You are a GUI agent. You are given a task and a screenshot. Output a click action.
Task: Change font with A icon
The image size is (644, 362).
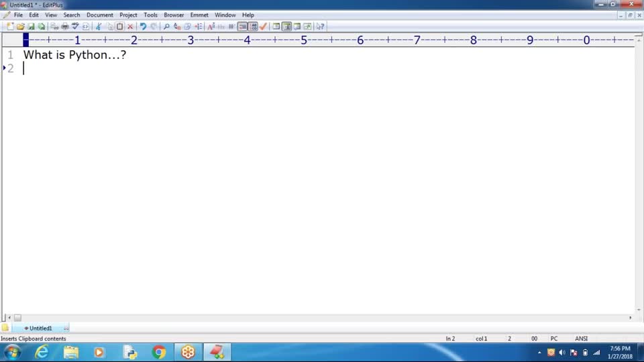click(x=211, y=27)
